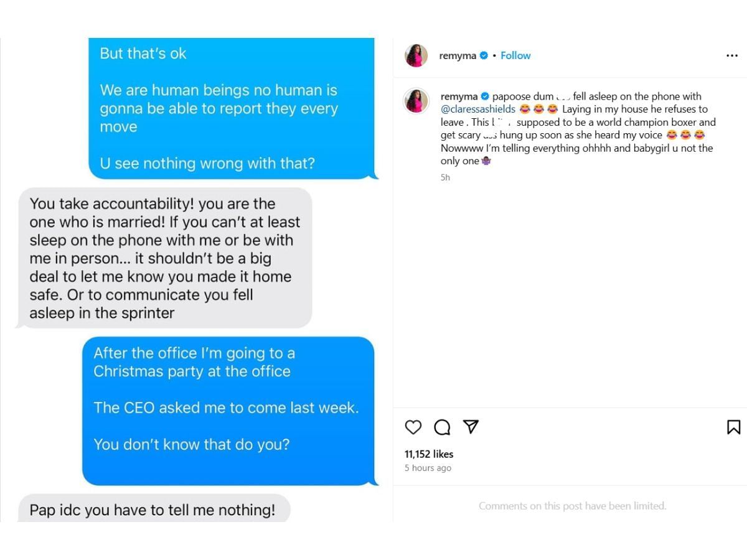Click remyma's avatar beside the caption
This screenshot has height=560, width=747.
[x=416, y=101]
